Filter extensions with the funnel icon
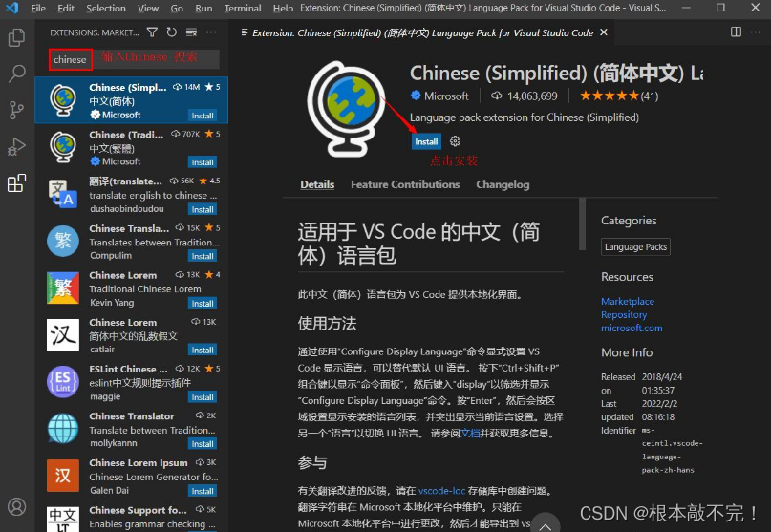The width and height of the screenshot is (771, 532). [x=153, y=32]
